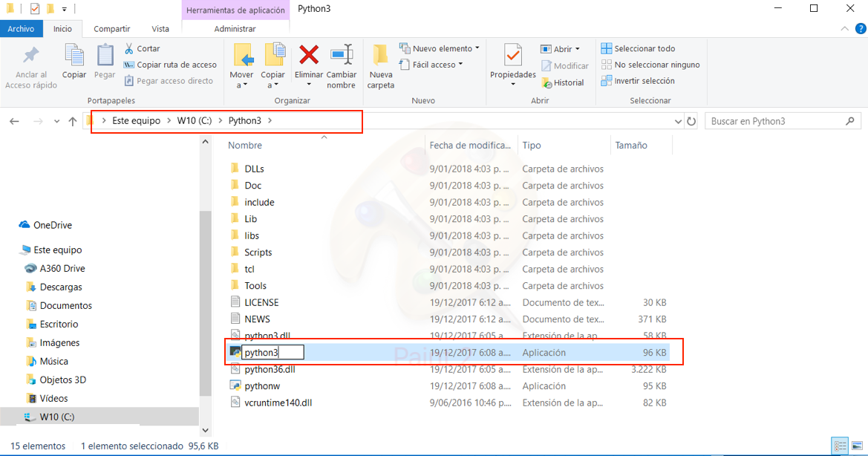This screenshot has width=868, height=456.
Task: Click Este equipo in the address bar
Action: (136, 120)
